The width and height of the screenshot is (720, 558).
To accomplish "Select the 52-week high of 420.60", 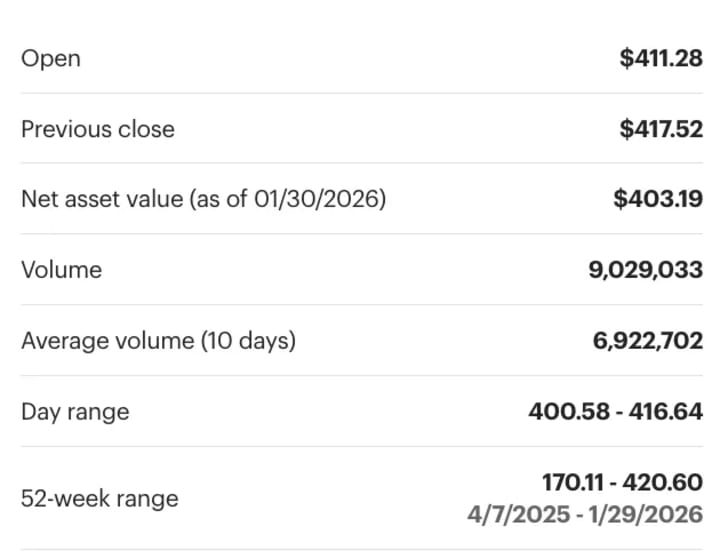I will [666, 483].
